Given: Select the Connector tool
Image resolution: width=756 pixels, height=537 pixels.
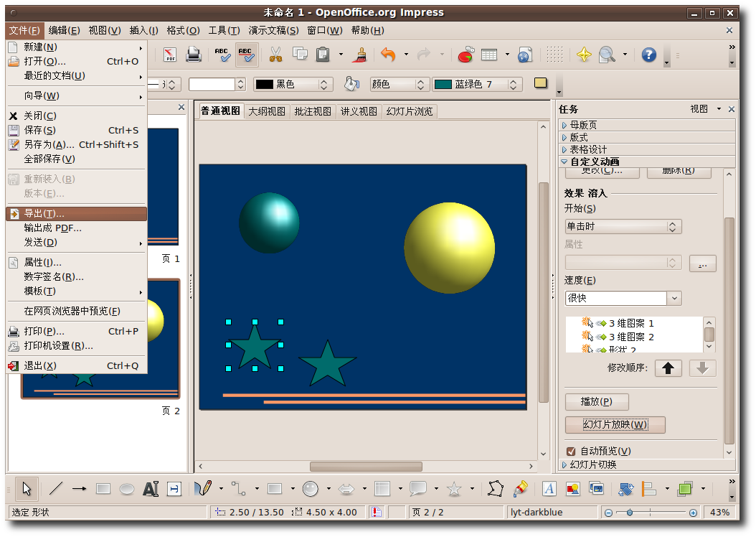Looking at the screenshot, I should tap(239, 489).
